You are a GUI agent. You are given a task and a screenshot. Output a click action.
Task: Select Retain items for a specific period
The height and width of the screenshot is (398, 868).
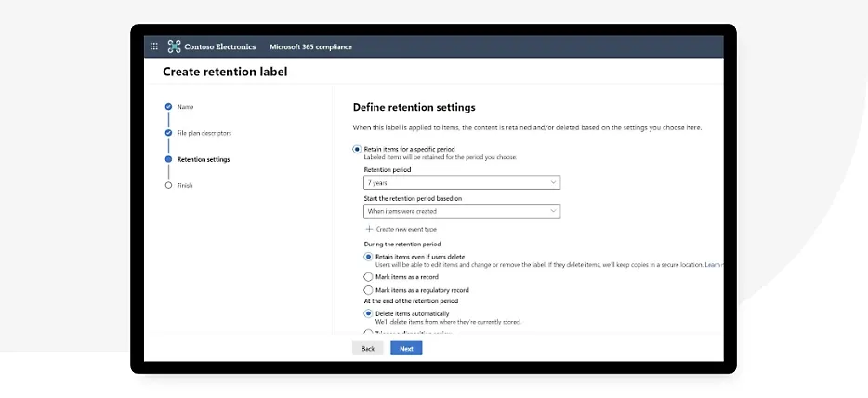click(357, 149)
